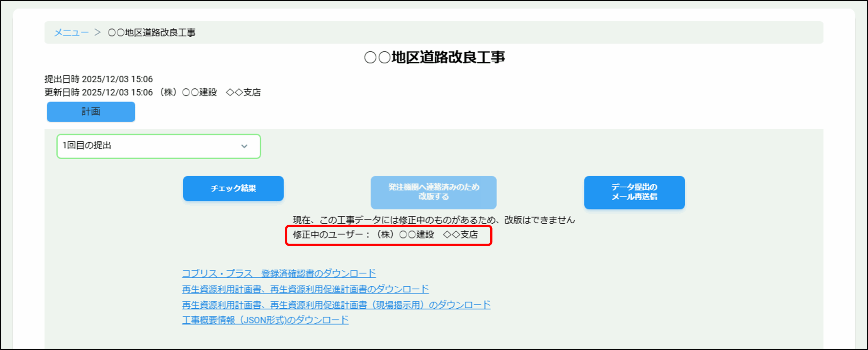
Task: Click the メニュー breadcrumb link
Action: 71,33
